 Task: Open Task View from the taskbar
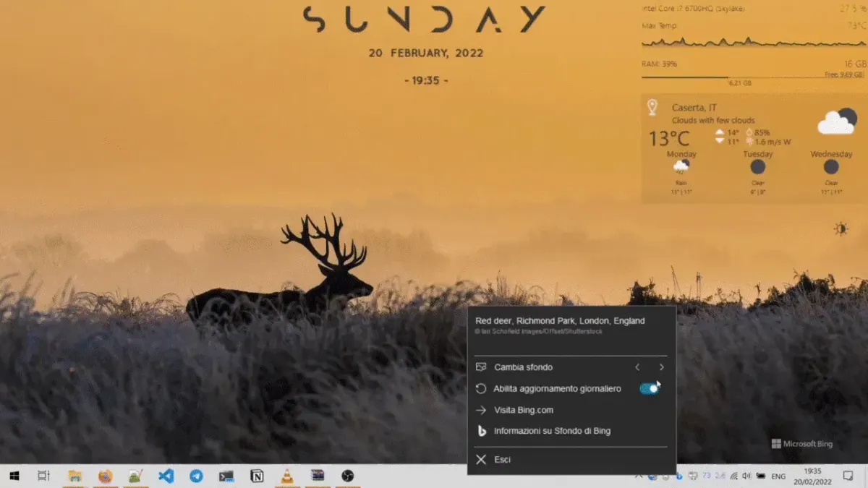tap(43, 476)
